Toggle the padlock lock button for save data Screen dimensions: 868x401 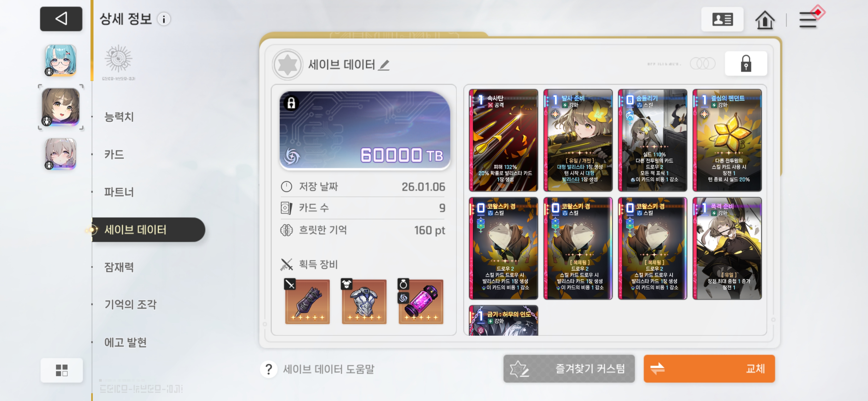pyautogui.click(x=746, y=63)
